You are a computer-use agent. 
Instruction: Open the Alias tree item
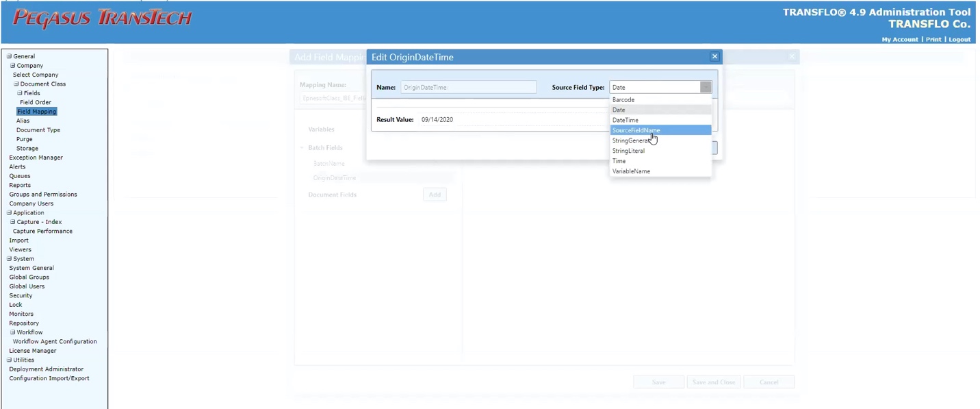point(23,121)
